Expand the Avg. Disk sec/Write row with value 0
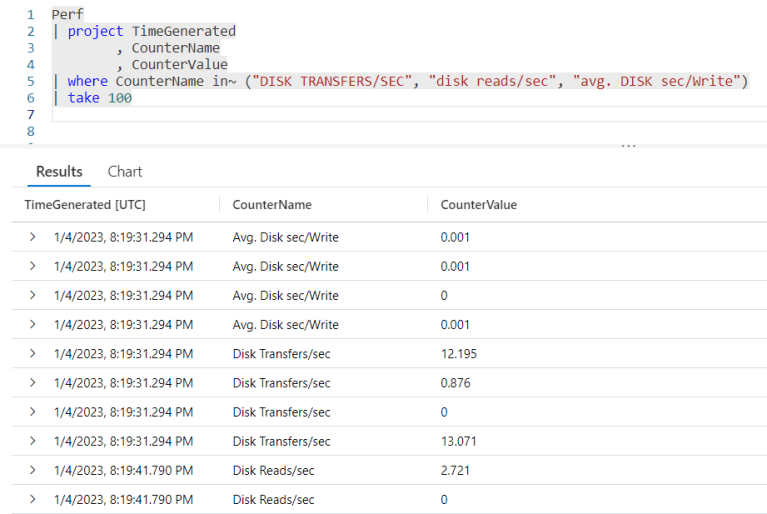 [32, 295]
